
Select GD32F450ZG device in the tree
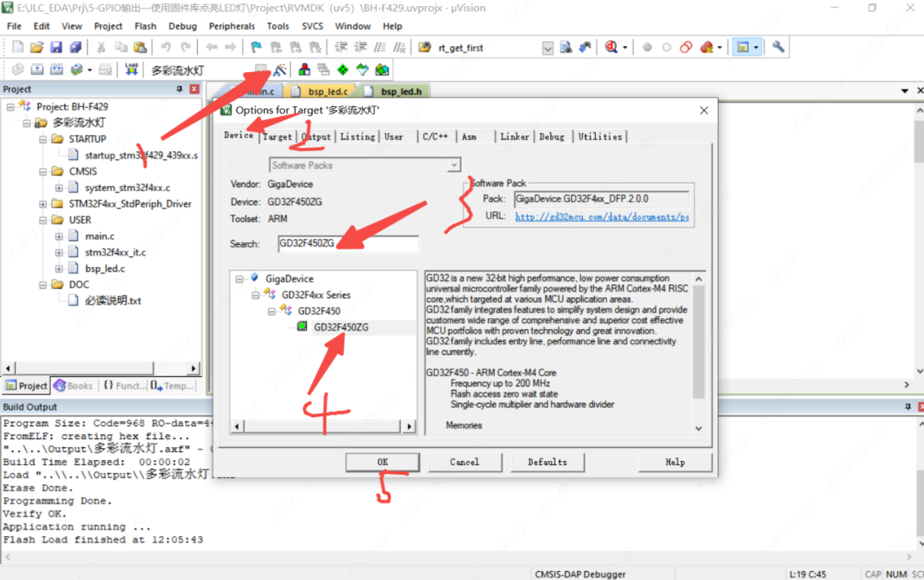point(340,328)
